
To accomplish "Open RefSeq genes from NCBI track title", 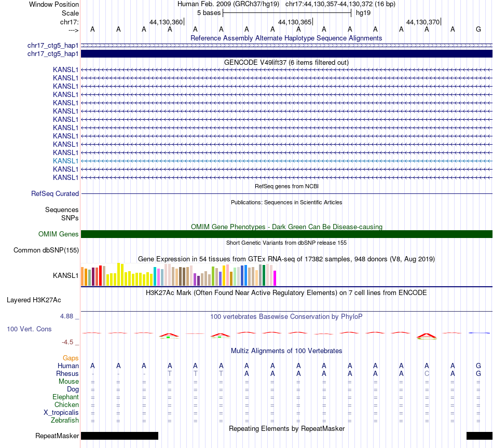I will 286,186.
